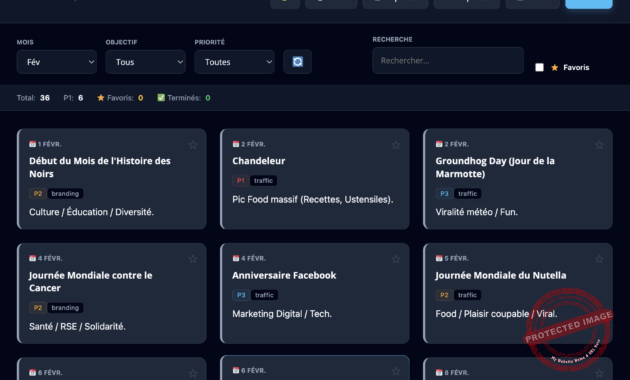Viewport: 630px width, 380px height.
Task: Click 'Pic Food massif (Recettes, Ustensiles).' description
Action: 313,200
